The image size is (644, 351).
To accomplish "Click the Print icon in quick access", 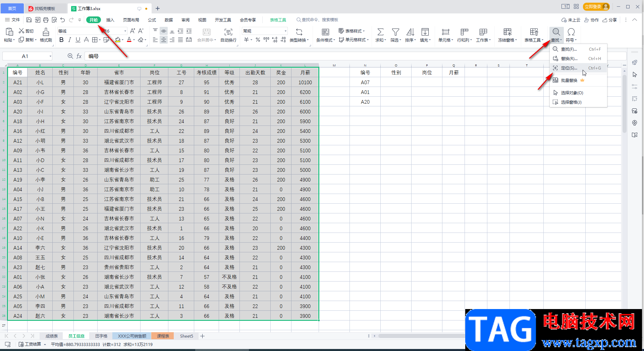I will [46, 20].
